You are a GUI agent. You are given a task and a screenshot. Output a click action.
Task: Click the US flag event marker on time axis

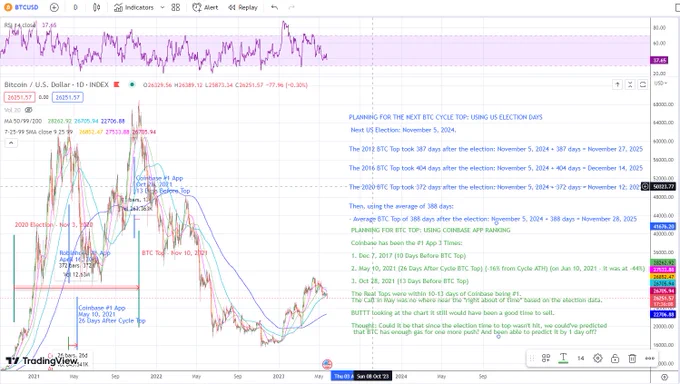(327, 364)
